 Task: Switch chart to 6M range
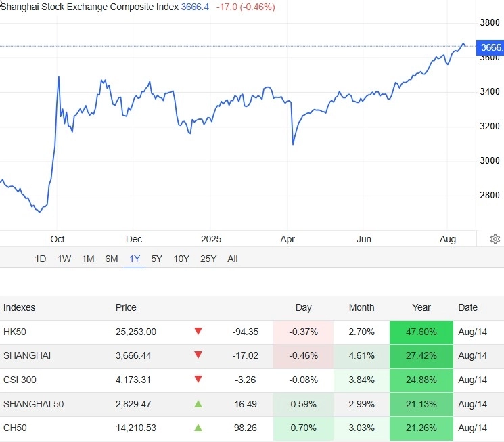click(x=112, y=259)
